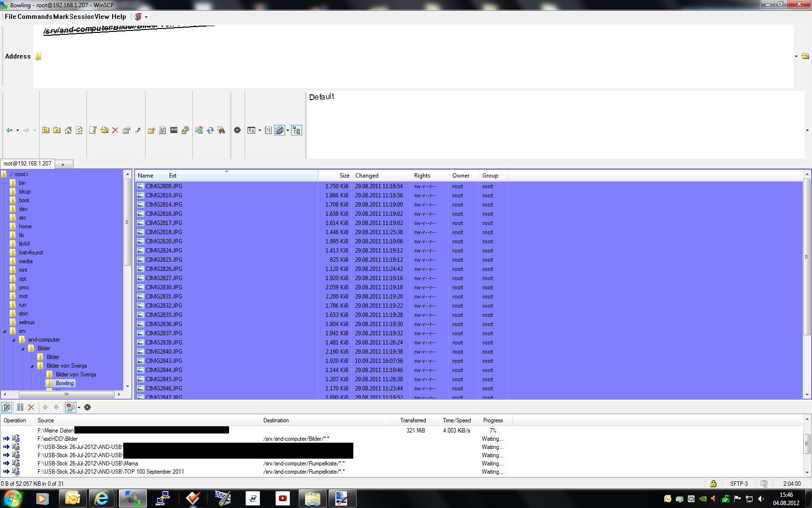Click the Parent directory folder icon

pyautogui.click(x=45, y=130)
